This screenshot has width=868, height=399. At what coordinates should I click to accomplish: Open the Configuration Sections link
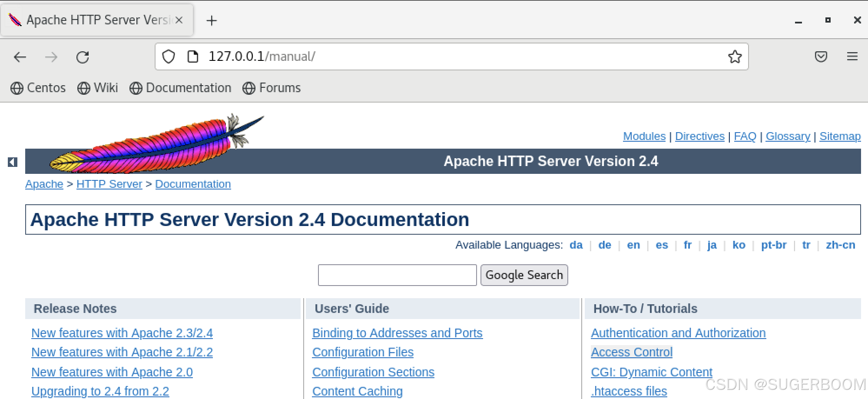tap(373, 372)
